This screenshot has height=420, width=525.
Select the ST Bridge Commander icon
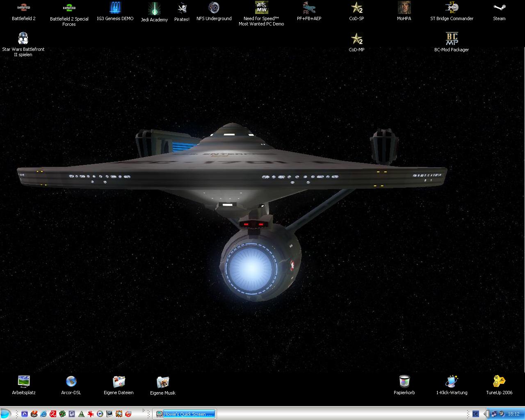[452, 11]
